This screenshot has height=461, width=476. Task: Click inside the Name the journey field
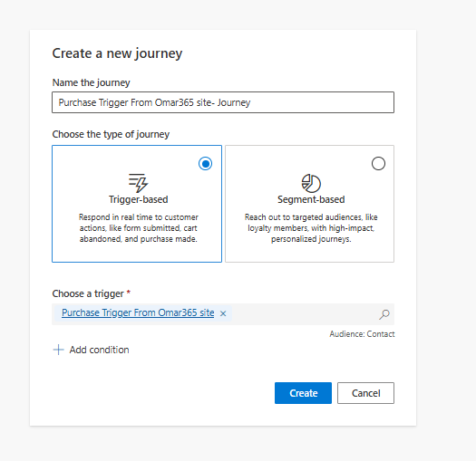pyautogui.click(x=223, y=102)
